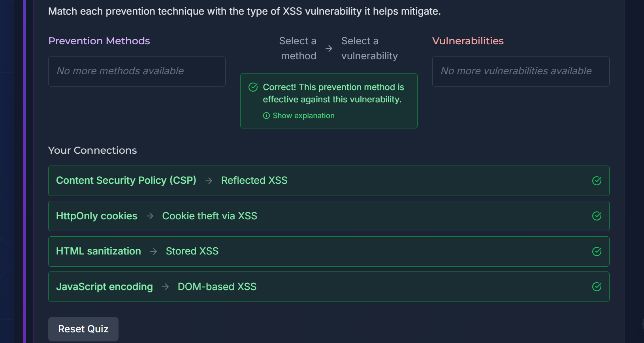Click arrow icon after HttpOnly cookies
This screenshot has width=644, height=343.
(x=150, y=216)
